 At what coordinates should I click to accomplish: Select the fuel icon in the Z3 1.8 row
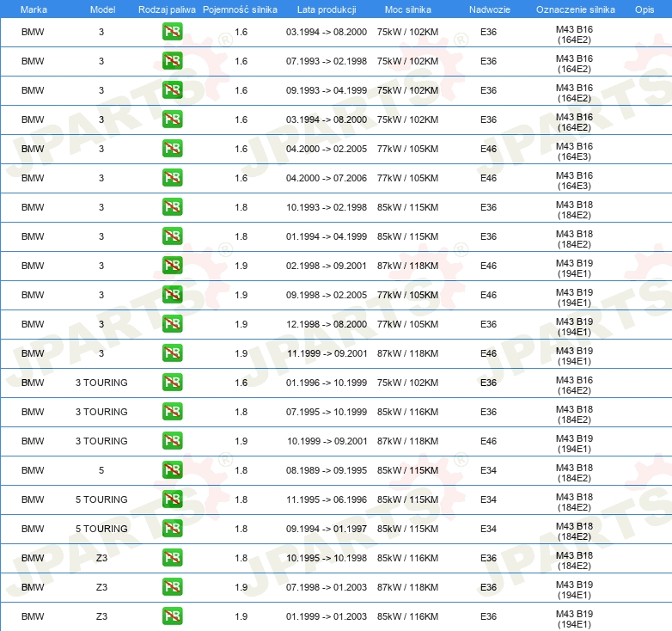click(x=172, y=557)
